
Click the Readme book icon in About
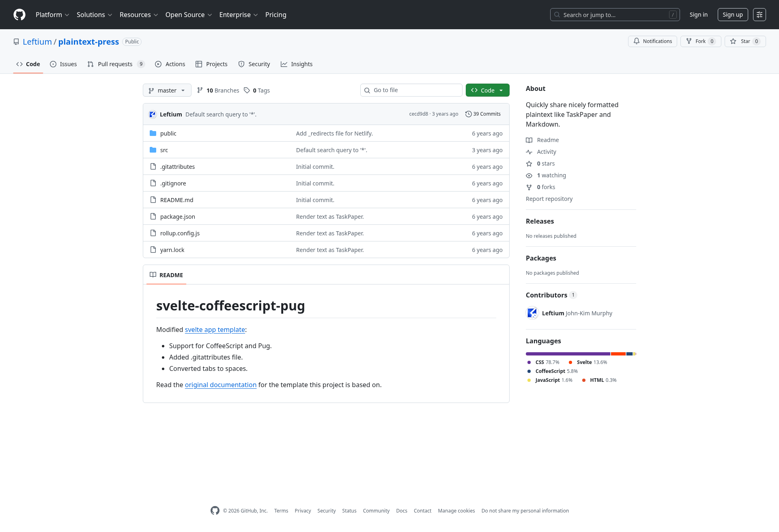pyautogui.click(x=529, y=140)
